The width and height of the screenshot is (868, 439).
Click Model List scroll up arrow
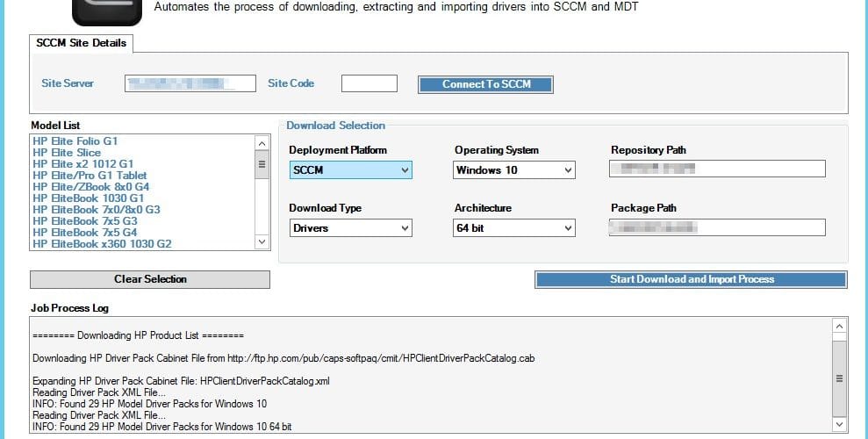(262, 143)
